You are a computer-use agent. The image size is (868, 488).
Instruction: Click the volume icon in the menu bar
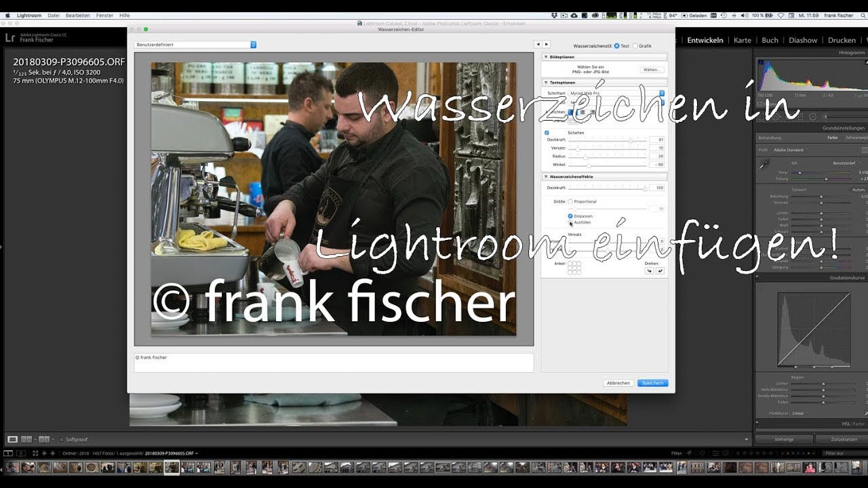[745, 15]
